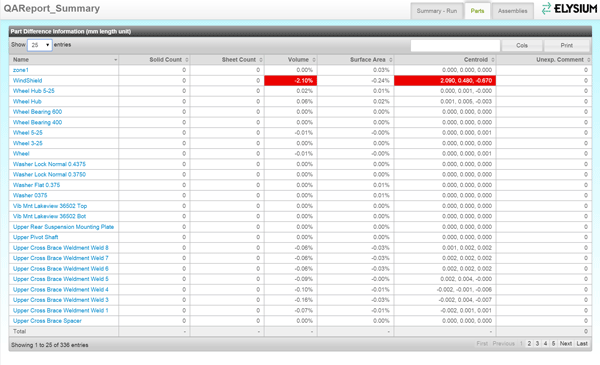This screenshot has height=365, width=600.
Task: Jump to the Last page
Action: point(582,344)
